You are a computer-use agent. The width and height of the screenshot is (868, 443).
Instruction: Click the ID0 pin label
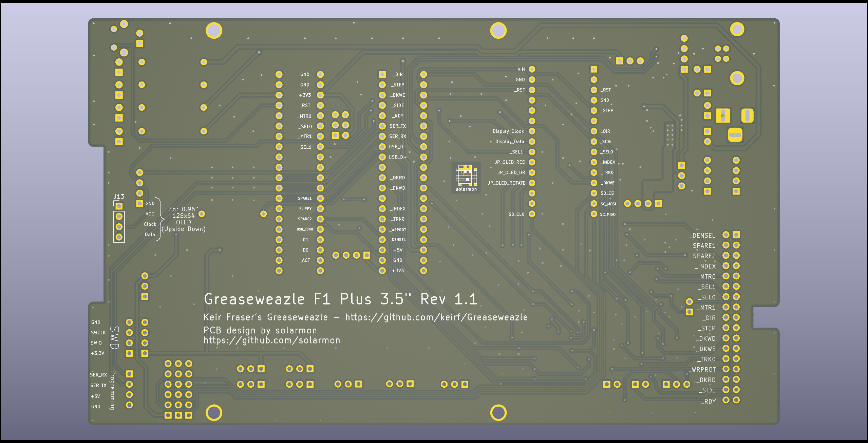(x=305, y=250)
